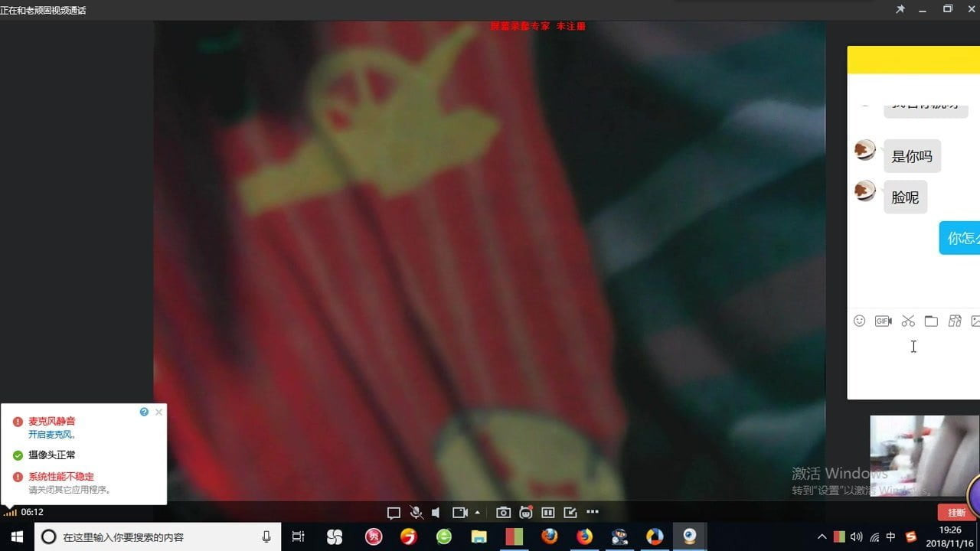
Task: Hang up the call with 挂断 button
Action: pos(957,513)
